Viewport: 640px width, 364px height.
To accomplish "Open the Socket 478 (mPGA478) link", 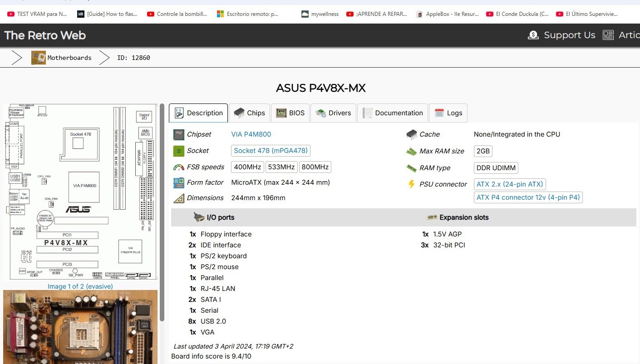I will pos(271,151).
